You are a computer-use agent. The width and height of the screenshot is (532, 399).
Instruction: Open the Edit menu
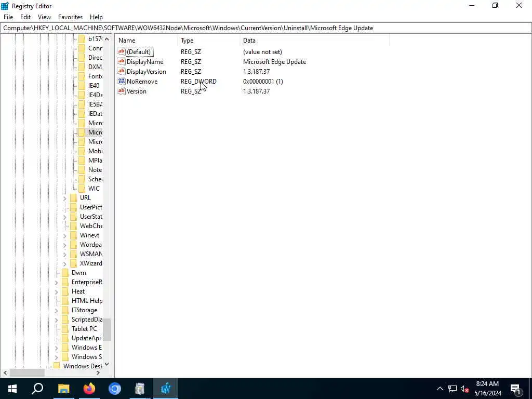pos(25,17)
